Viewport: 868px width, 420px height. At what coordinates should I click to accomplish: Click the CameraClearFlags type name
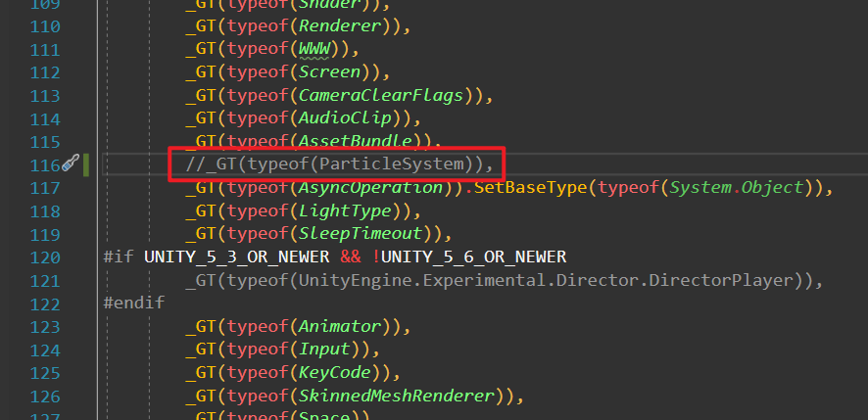point(381,96)
